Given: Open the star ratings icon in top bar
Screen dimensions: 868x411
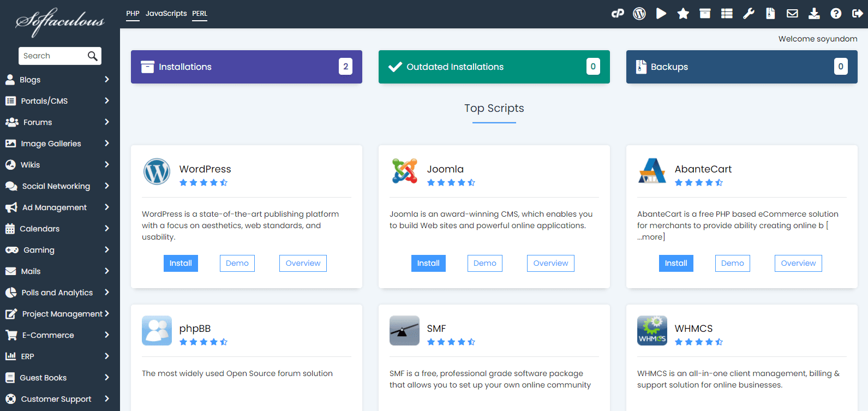Looking at the screenshot, I should click(x=683, y=14).
